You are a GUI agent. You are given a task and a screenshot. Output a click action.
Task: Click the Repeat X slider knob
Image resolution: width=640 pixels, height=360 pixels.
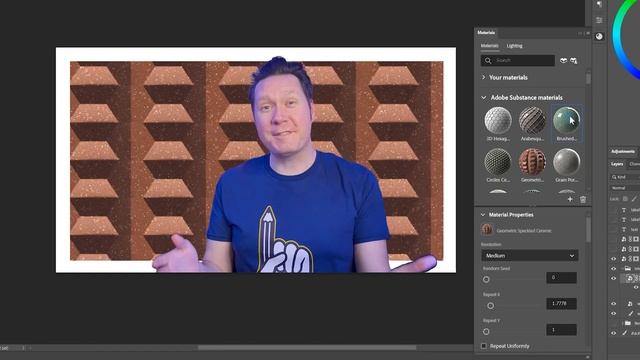[491, 305]
